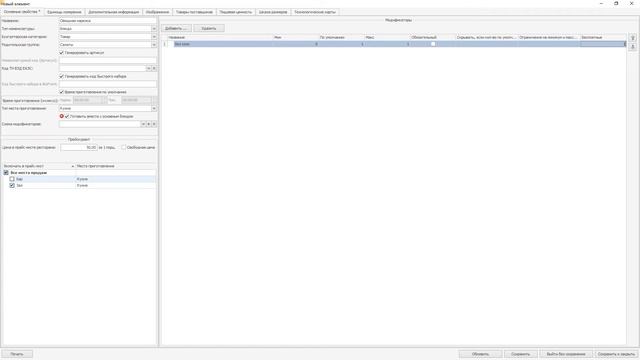
Task: Select 'Кухня' cell in the 'Зал' row
Action: click(x=116, y=185)
